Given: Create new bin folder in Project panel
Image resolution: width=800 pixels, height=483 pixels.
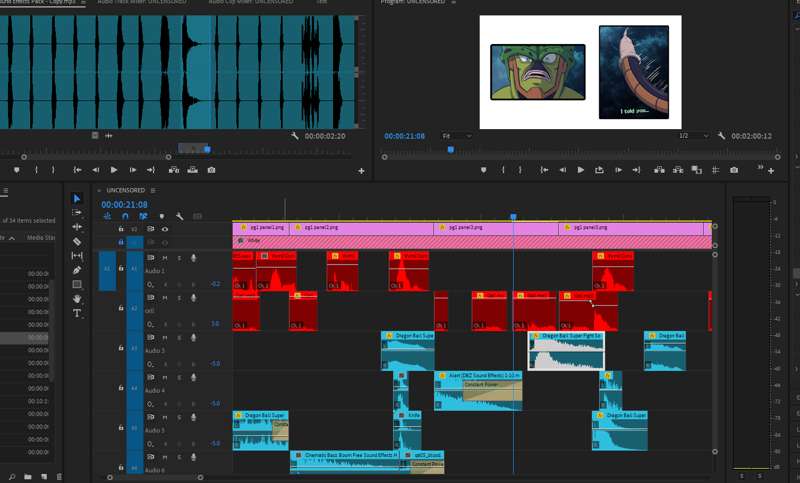Looking at the screenshot, I should [x=28, y=477].
